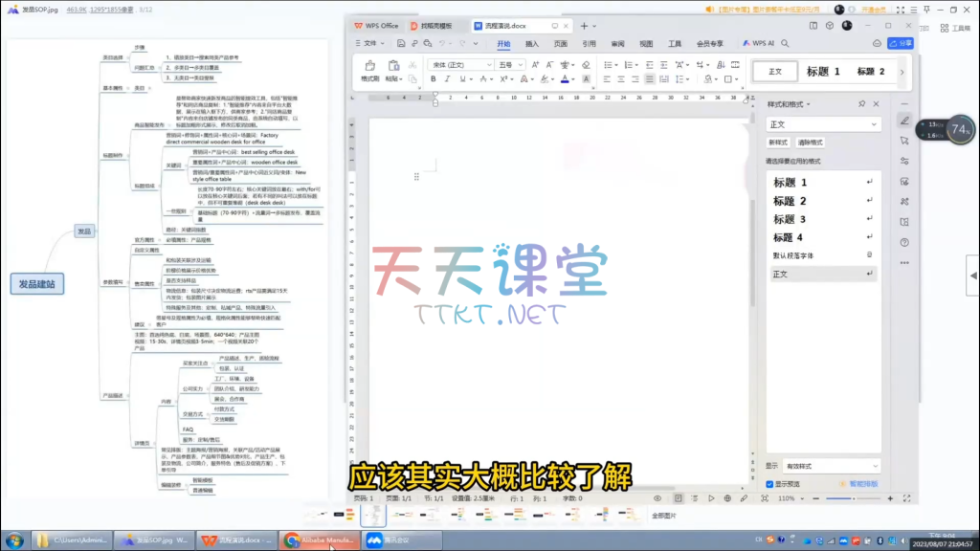Image resolution: width=980 pixels, height=551 pixels.
Task: Pin the Styles and Formatting panel
Action: pos(861,104)
